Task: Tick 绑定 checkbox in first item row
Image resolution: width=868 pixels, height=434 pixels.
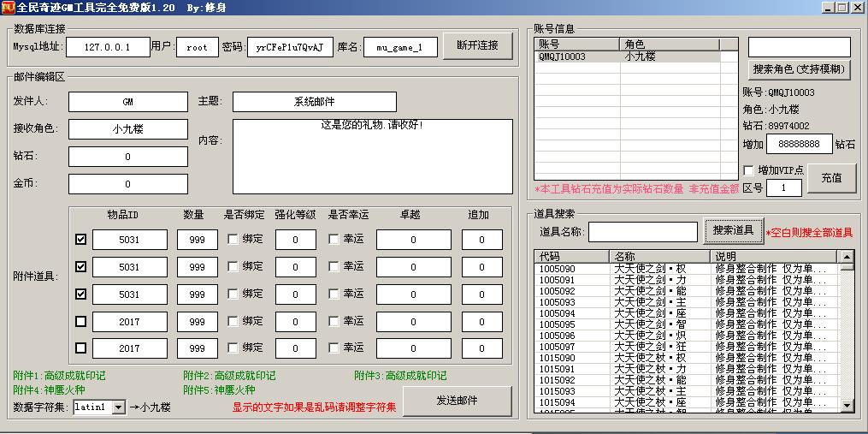Action: [x=233, y=240]
